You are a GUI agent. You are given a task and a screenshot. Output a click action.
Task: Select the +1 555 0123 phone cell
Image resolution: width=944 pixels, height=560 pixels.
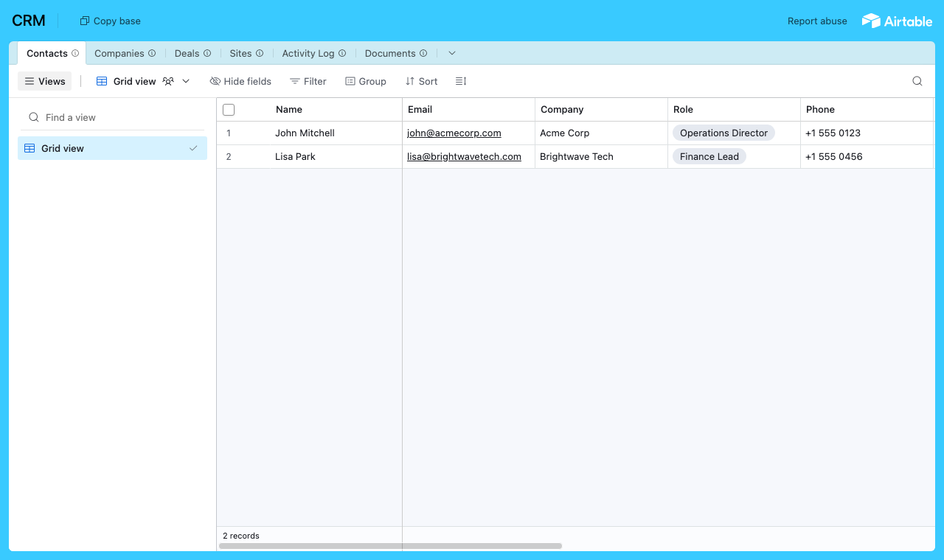click(x=867, y=133)
